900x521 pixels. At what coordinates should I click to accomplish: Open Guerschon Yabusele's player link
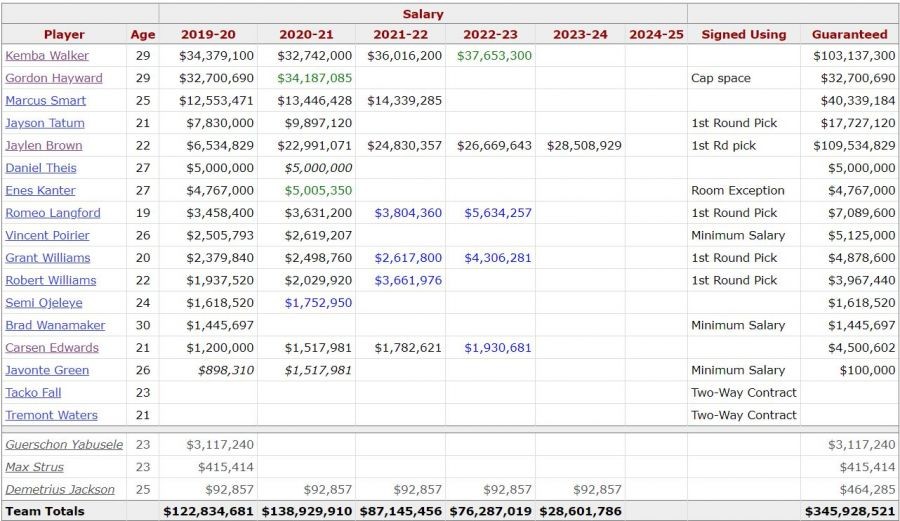coord(64,445)
